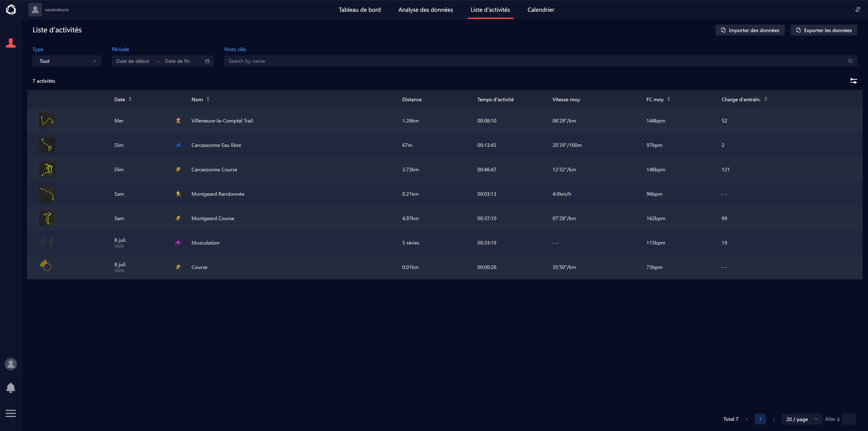The image size is (868, 431).
Task: Expand the Type dropdown showing Tout
Action: tap(67, 61)
